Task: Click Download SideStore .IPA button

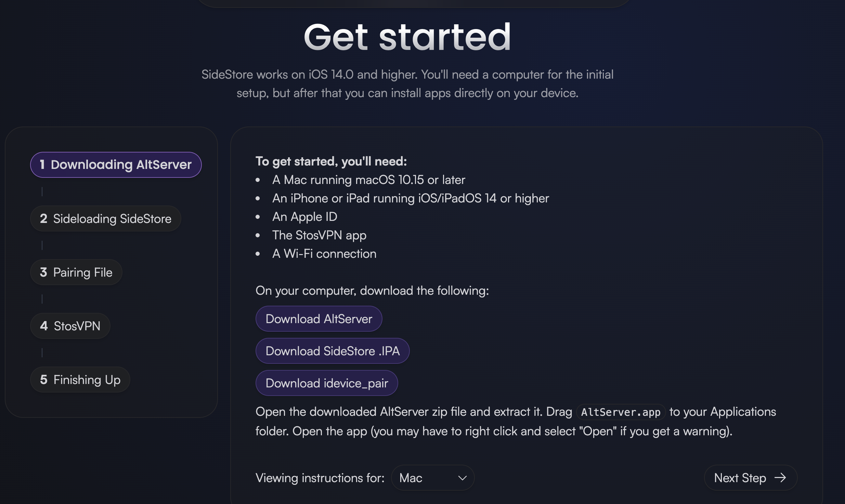Action: pos(333,351)
